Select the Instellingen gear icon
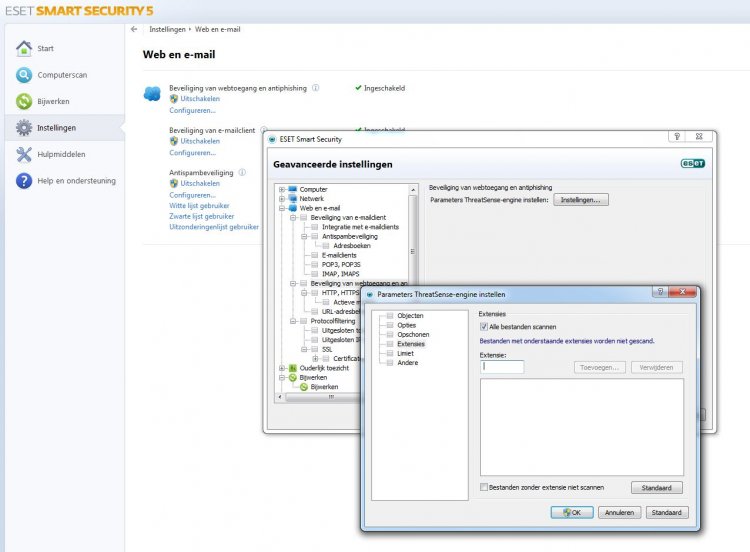The height and width of the screenshot is (552, 750). [x=24, y=128]
